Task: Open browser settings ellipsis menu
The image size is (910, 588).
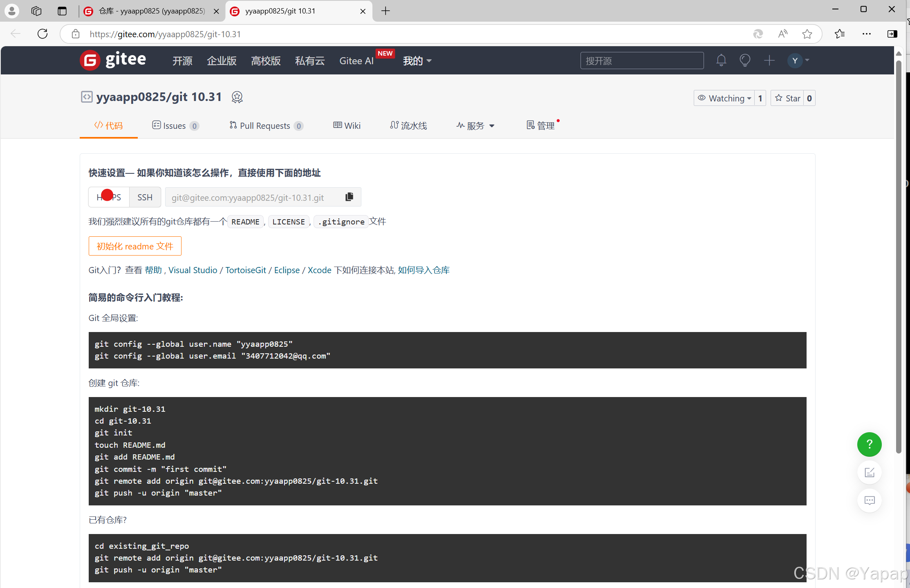Action: point(866,34)
